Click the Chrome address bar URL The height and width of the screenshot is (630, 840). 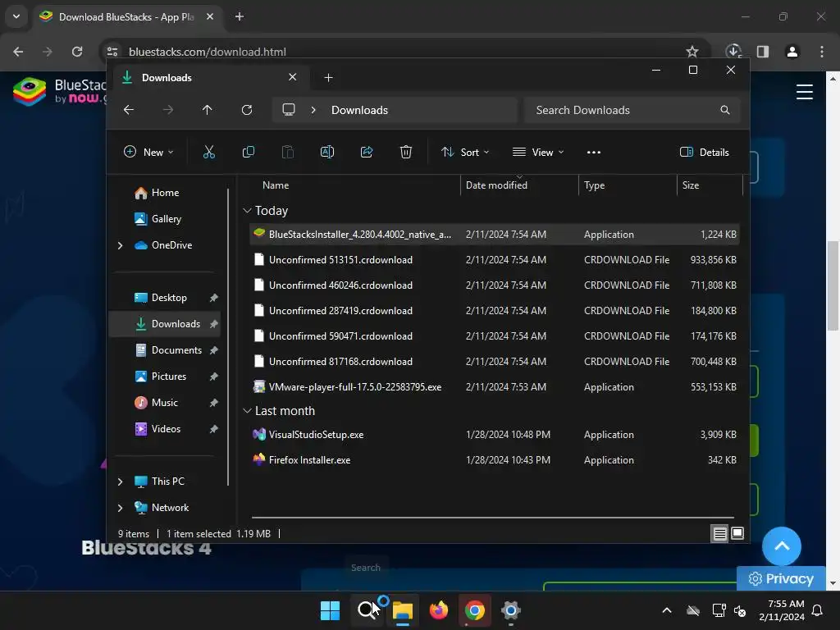tap(208, 52)
